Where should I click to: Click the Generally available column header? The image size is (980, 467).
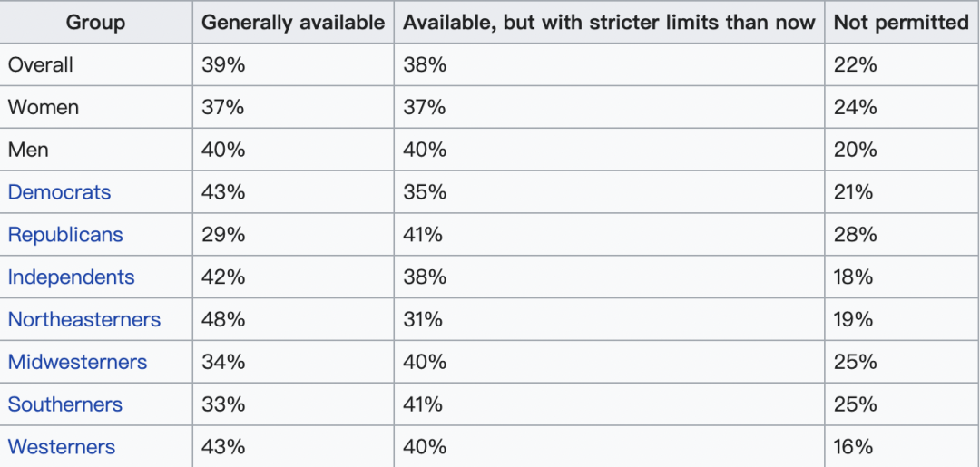coord(293,23)
